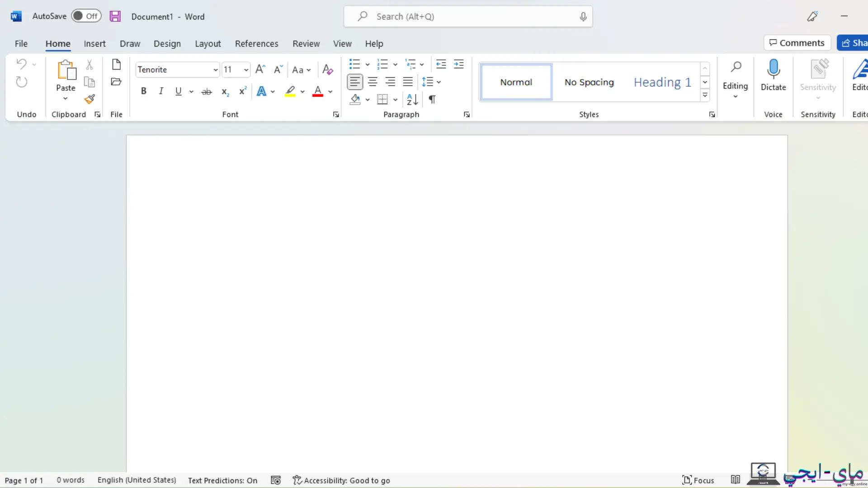This screenshot has height=488, width=868.
Task: Select the Format Painter brush
Action: (x=90, y=99)
